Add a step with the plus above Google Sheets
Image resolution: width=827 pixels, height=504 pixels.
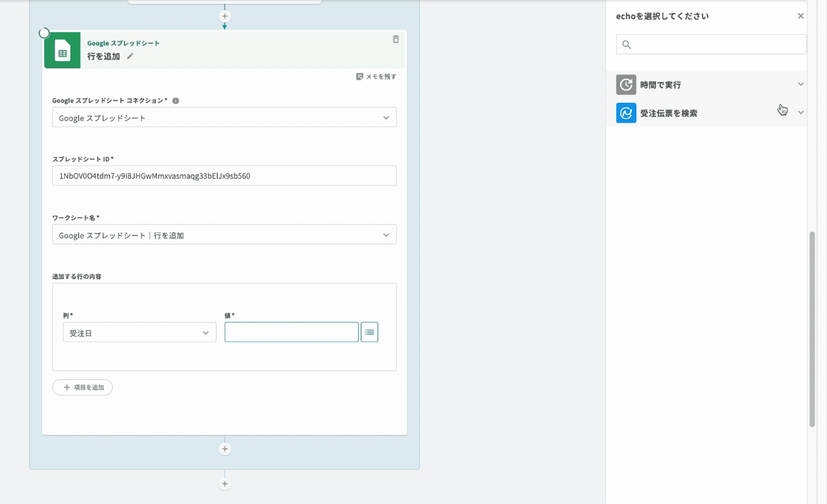pyautogui.click(x=225, y=16)
